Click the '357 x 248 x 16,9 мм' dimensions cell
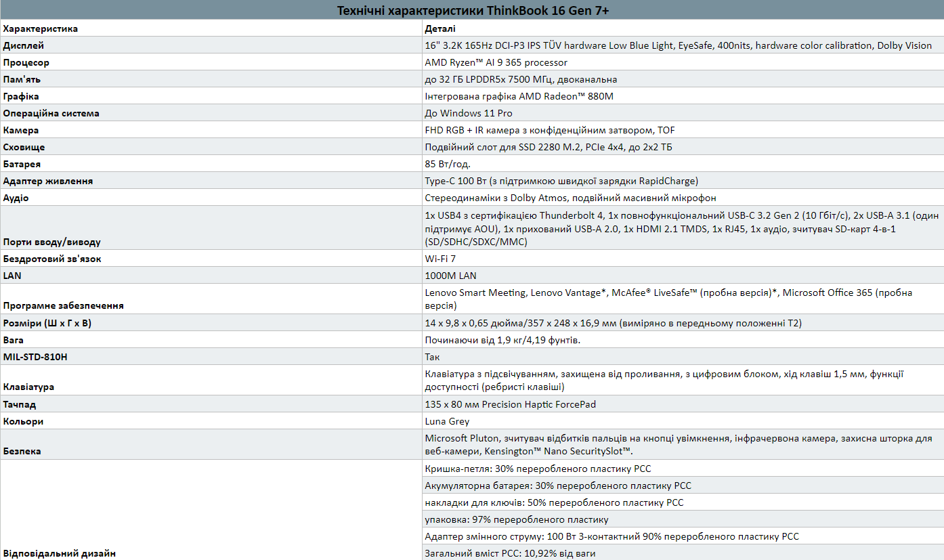Screen dimensions: 944x560 [x=683, y=323]
